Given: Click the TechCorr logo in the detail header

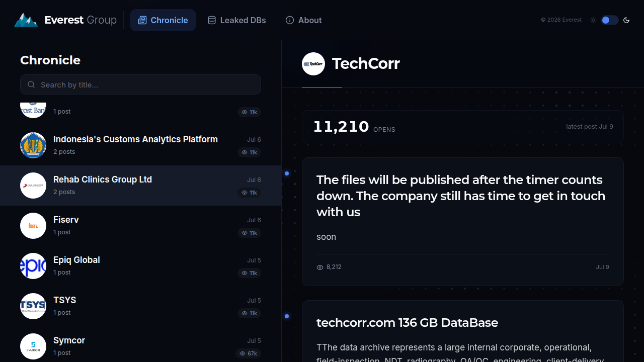Looking at the screenshot, I should 313,64.
